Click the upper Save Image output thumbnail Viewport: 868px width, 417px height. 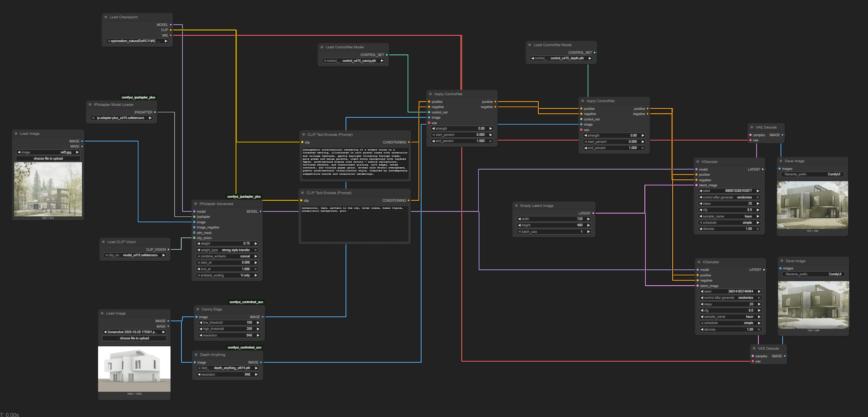coord(812,205)
